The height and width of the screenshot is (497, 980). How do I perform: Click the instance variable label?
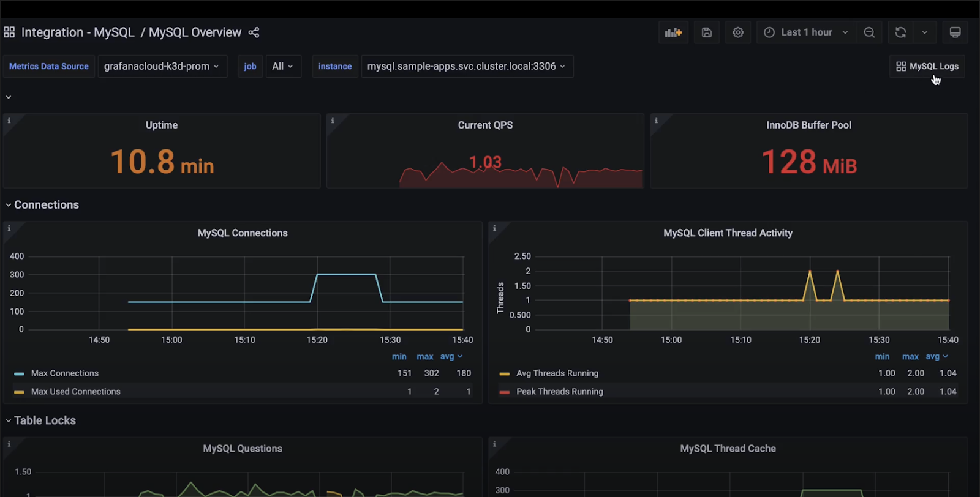coord(335,66)
